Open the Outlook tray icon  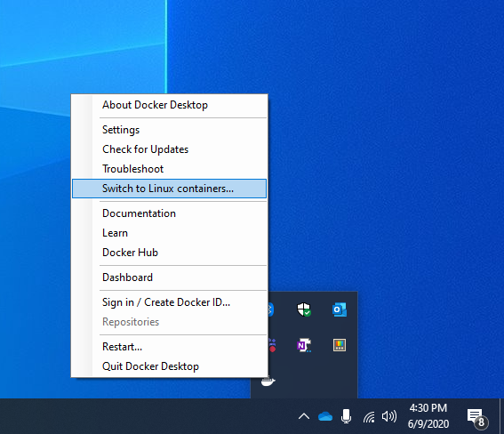click(x=340, y=309)
